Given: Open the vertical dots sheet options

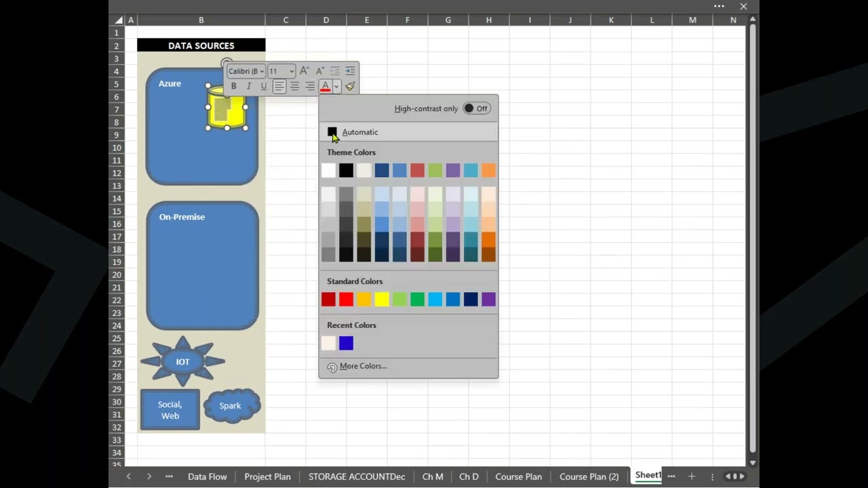Looking at the screenshot, I should point(712,476).
